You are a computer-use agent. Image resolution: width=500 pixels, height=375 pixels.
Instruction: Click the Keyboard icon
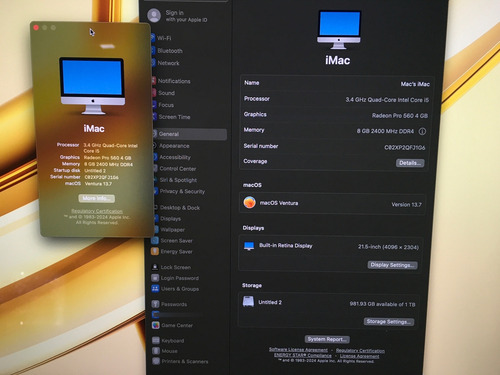(x=156, y=340)
